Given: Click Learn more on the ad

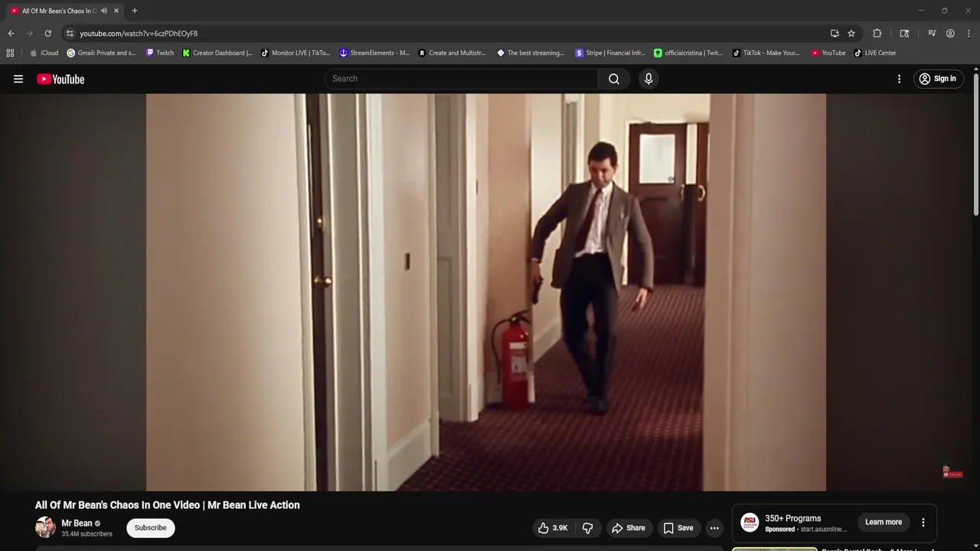Looking at the screenshot, I should 884,522.
